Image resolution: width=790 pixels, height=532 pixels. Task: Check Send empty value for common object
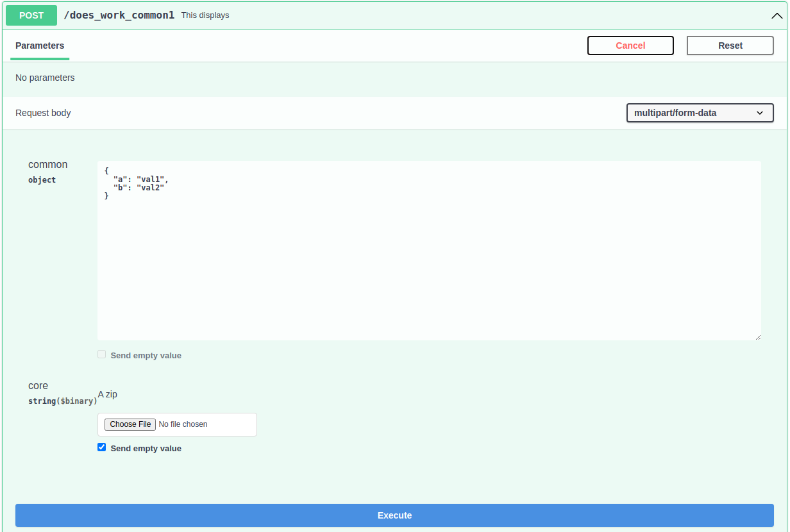click(101, 354)
